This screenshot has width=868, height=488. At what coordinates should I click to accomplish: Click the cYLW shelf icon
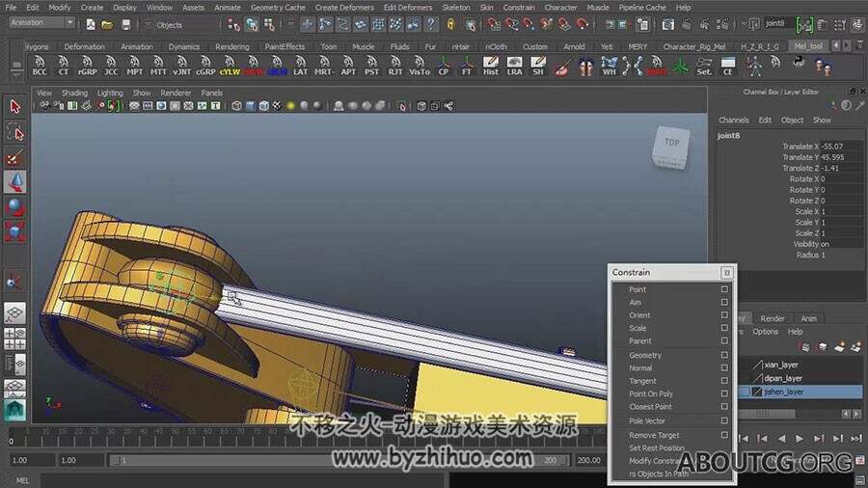[x=230, y=66]
